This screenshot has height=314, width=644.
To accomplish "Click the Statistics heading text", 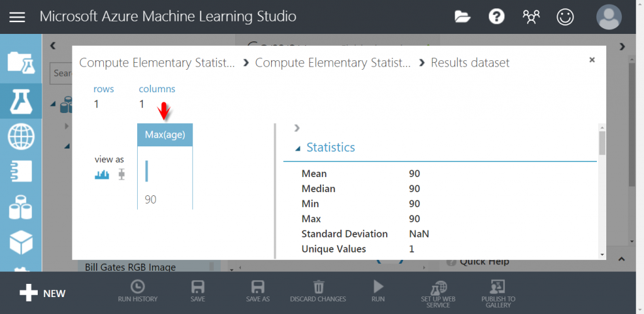I will (331, 147).
